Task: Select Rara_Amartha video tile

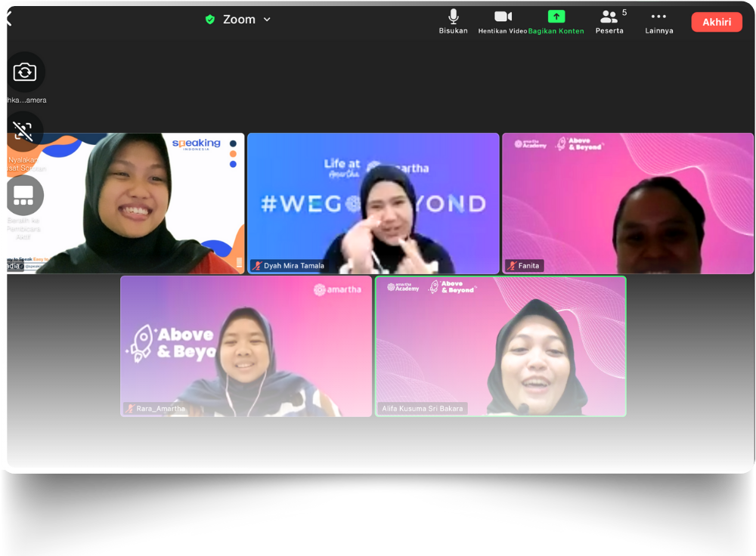Action: tap(246, 347)
